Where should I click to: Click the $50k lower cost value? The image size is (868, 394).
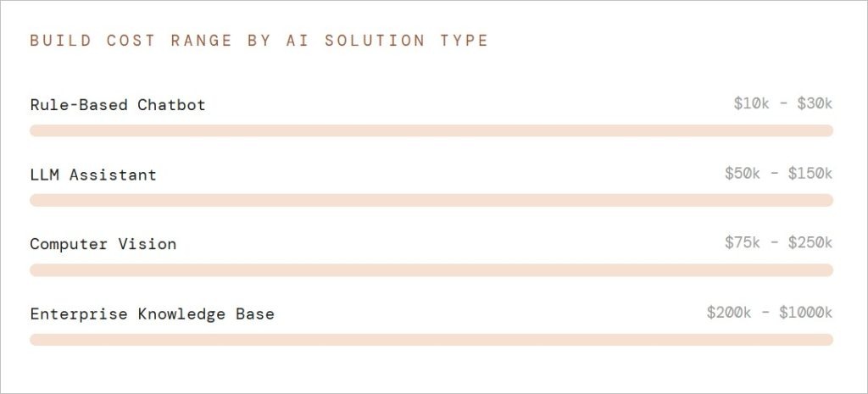coord(743,173)
